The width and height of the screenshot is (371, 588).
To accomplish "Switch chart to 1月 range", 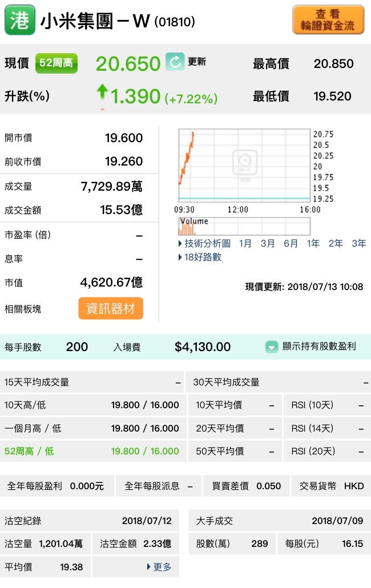I will click(245, 243).
